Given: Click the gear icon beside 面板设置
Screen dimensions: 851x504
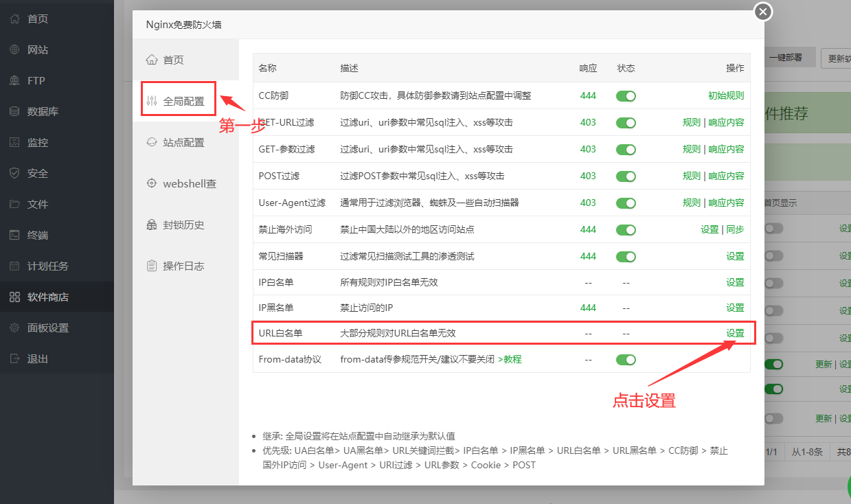Looking at the screenshot, I should pos(14,328).
